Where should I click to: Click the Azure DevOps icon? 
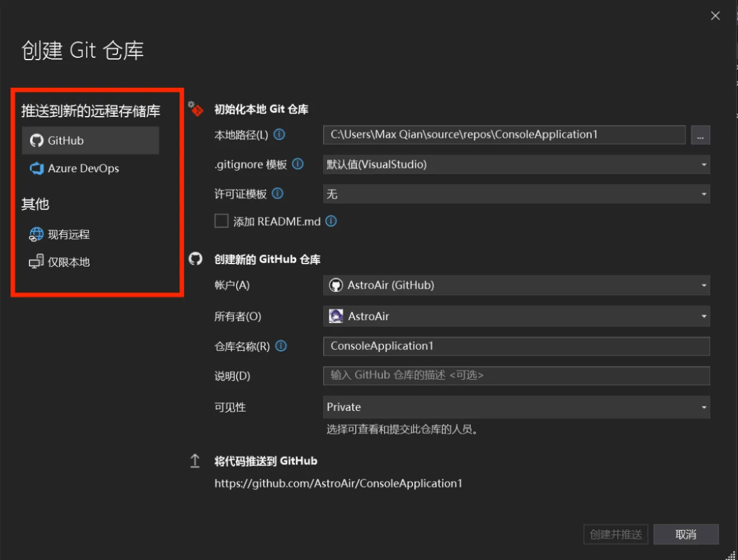coord(36,169)
